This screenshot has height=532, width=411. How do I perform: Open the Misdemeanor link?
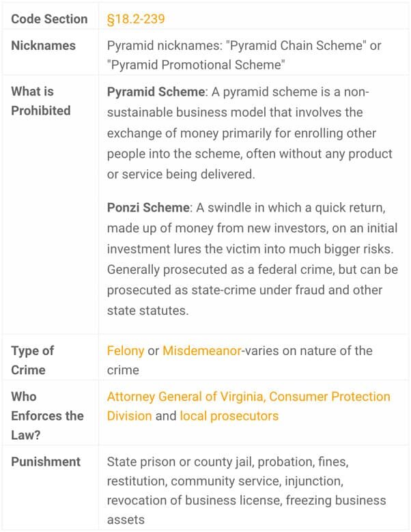pos(202,350)
